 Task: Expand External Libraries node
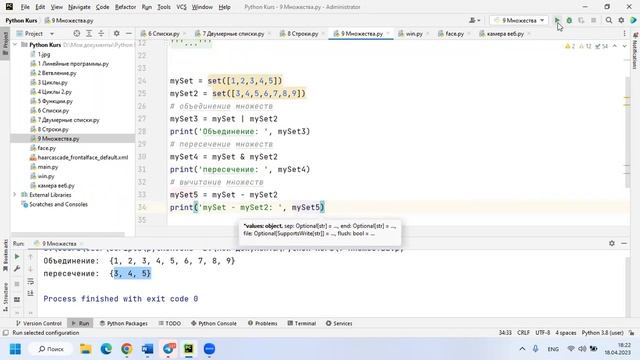coord(15,195)
